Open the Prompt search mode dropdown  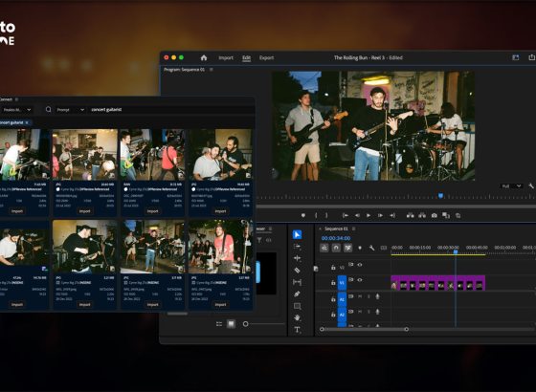click(71, 110)
